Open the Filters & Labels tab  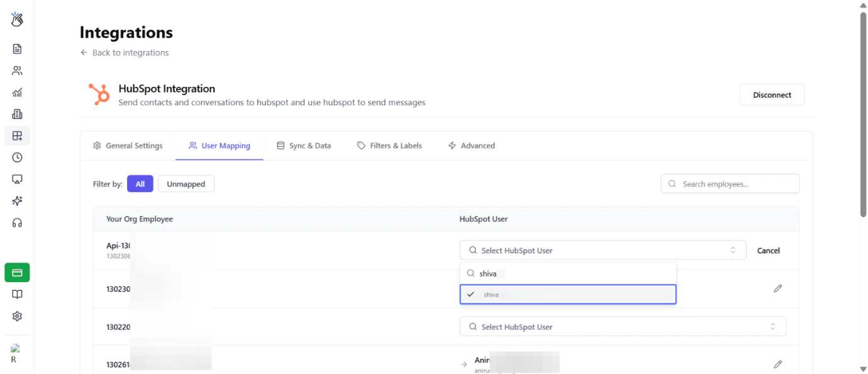click(389, 145)
